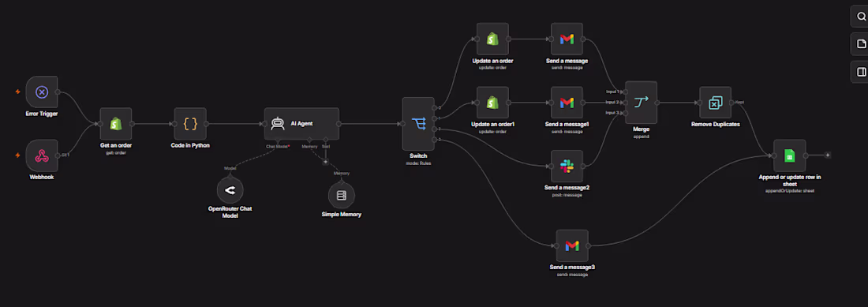The image size is (868, 307).
Task: Select the Webhook node
Action: (42, 156)
